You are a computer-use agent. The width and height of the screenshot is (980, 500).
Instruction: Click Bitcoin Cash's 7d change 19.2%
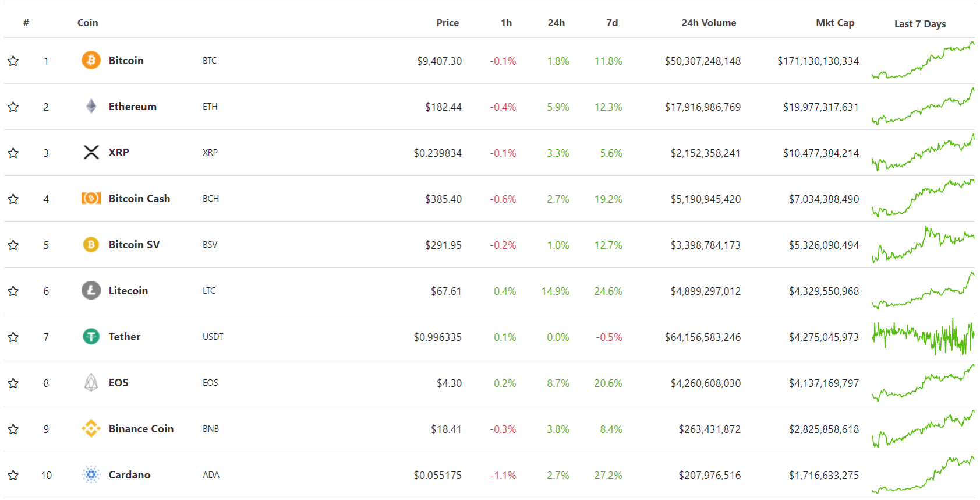(x=608, y=199)
